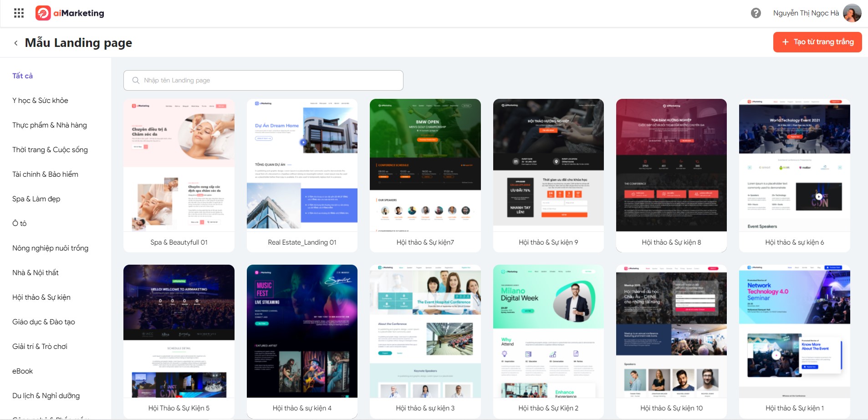Open the Hội thảo & Sự kiện7 template
Image resolution: width=868 pixels, height=420 pixels.
pos(425,175)
